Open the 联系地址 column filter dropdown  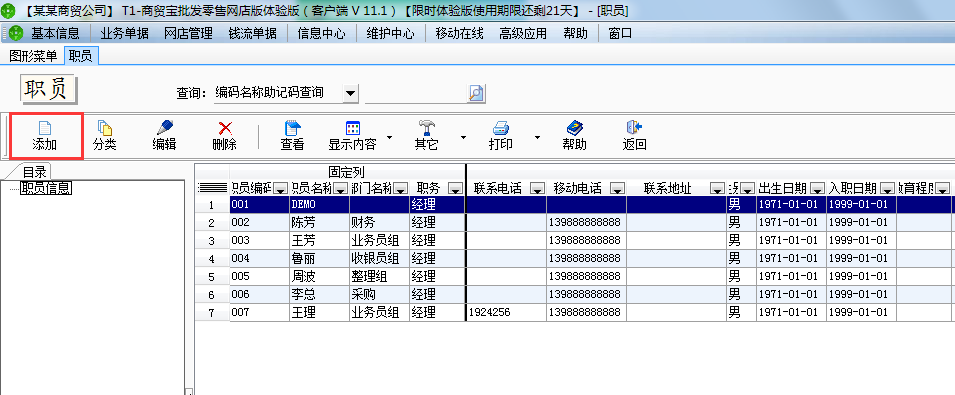tap(718, 189)
